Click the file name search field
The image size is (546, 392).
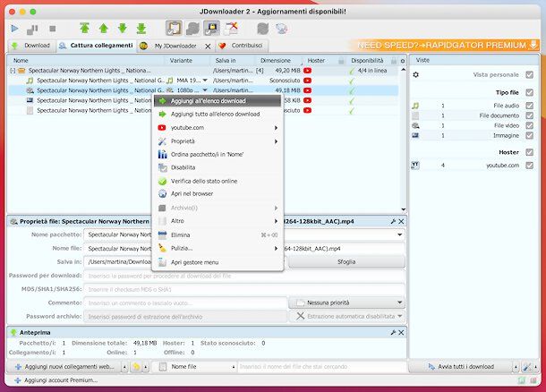322,367
